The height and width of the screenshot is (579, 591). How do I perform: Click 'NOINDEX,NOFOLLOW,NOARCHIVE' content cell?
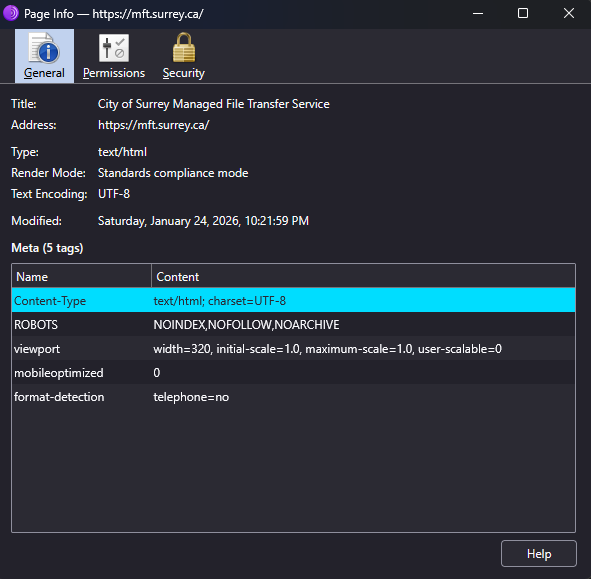pyautogui.click(x=246, y=325)
